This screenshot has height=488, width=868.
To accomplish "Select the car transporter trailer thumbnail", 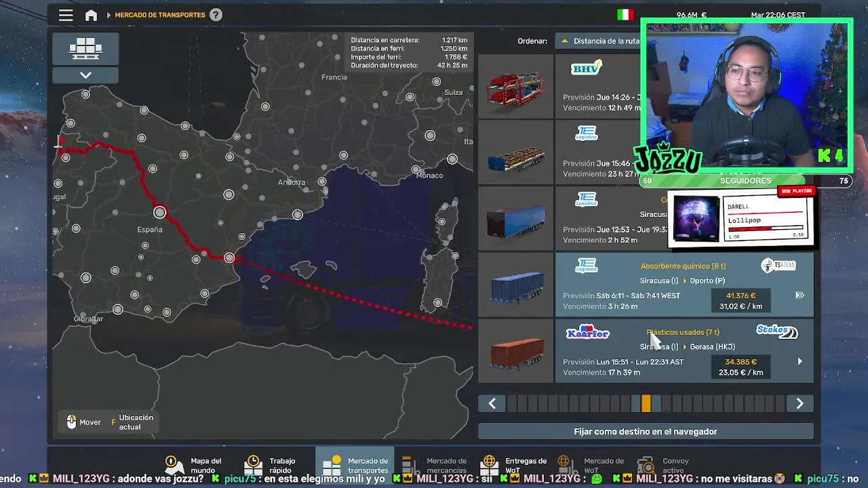I will [x=516, y=87].
